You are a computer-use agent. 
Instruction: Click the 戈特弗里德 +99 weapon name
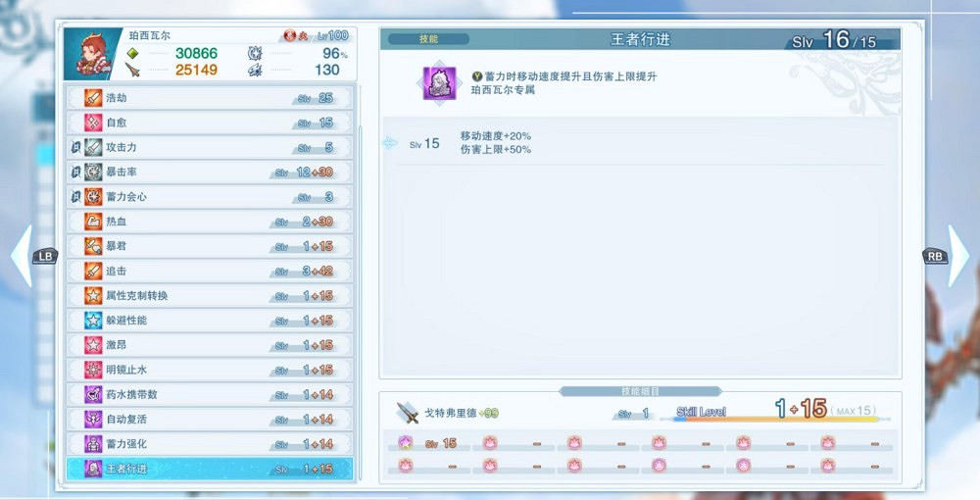(x=462, y=413)
